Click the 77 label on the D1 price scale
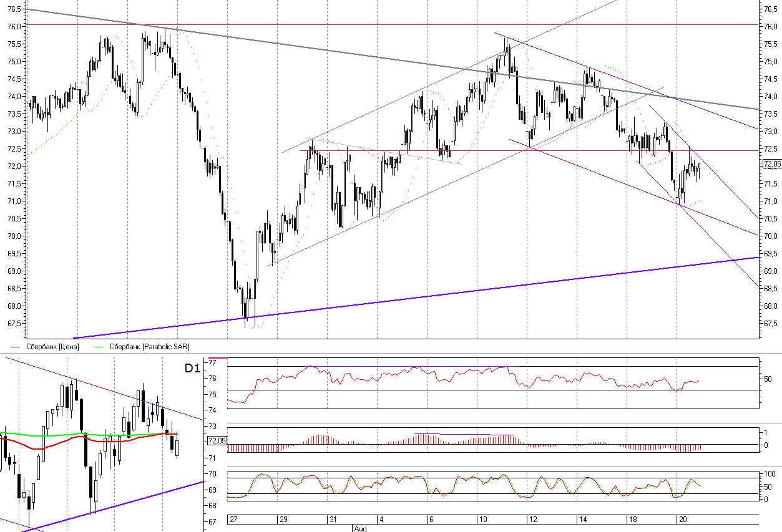This screenshot has height=532, width=782. point(212,362)
